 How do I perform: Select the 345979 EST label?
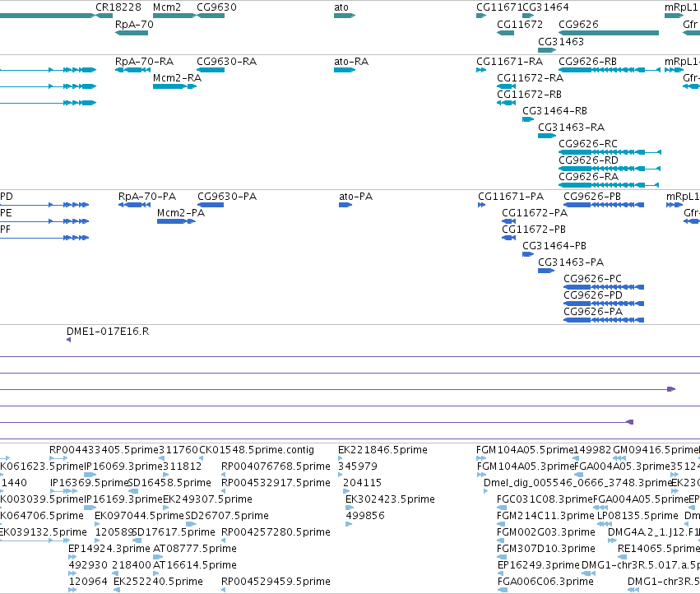pos(358,466)
